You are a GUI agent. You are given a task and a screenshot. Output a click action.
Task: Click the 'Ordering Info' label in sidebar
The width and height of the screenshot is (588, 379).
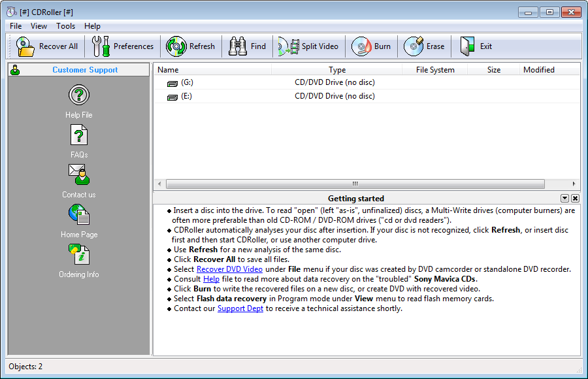79,274
